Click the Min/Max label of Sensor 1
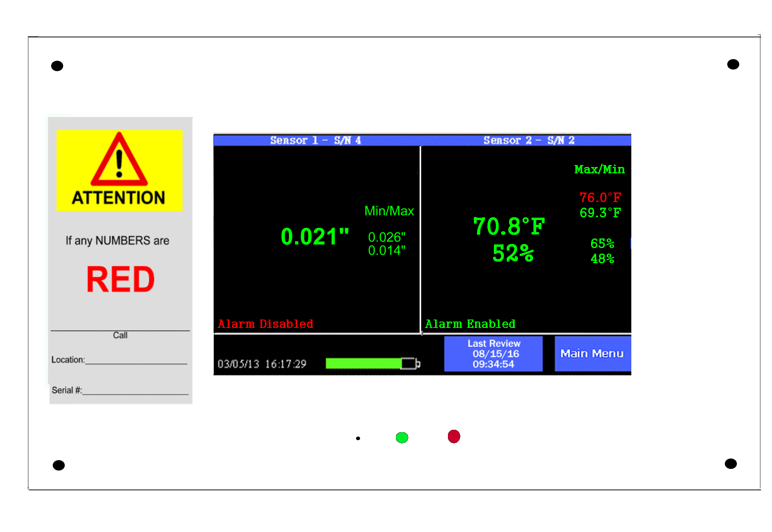Image resolution: width=772 pixels, height=532 pixels. pyautogui.click(x=389, y=211)
